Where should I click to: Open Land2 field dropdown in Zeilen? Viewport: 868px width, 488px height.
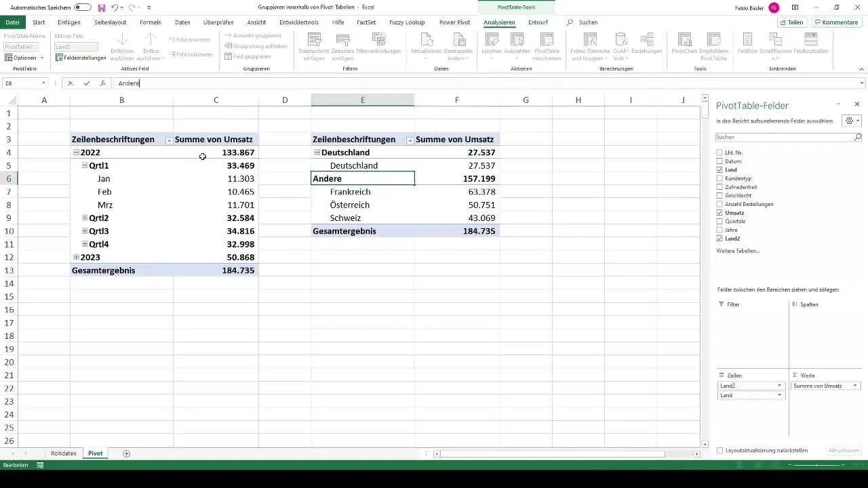coord(780,386)
